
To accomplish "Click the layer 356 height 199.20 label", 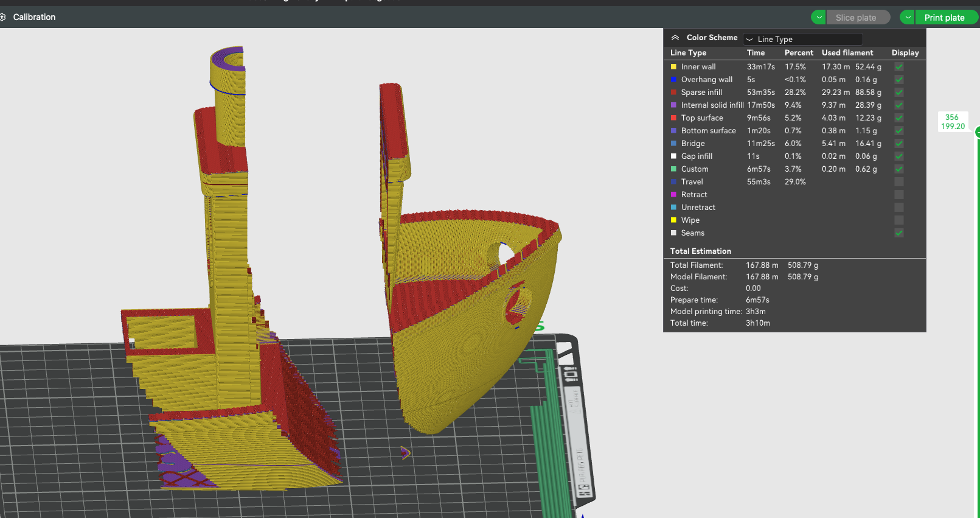I will click(x=953, y=122).
